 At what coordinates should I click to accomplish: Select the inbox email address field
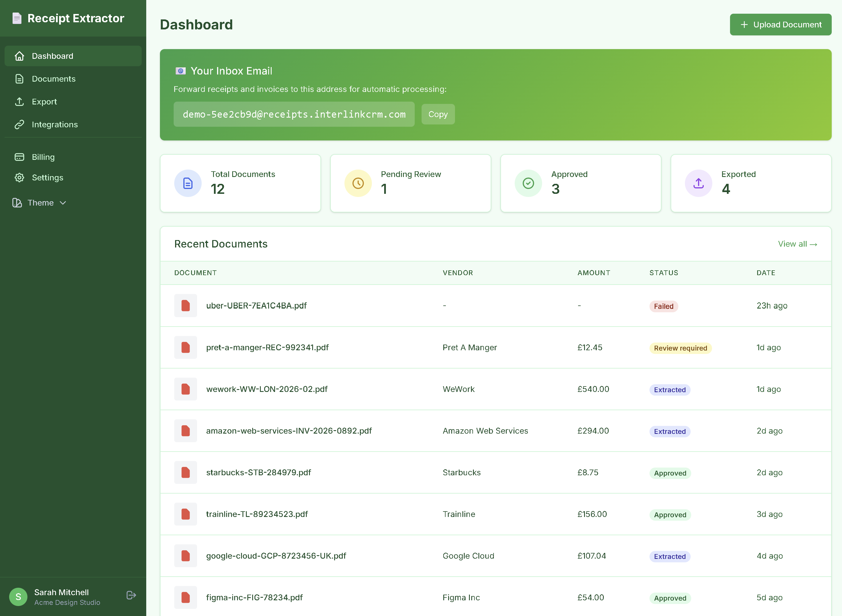coord(294,114)
